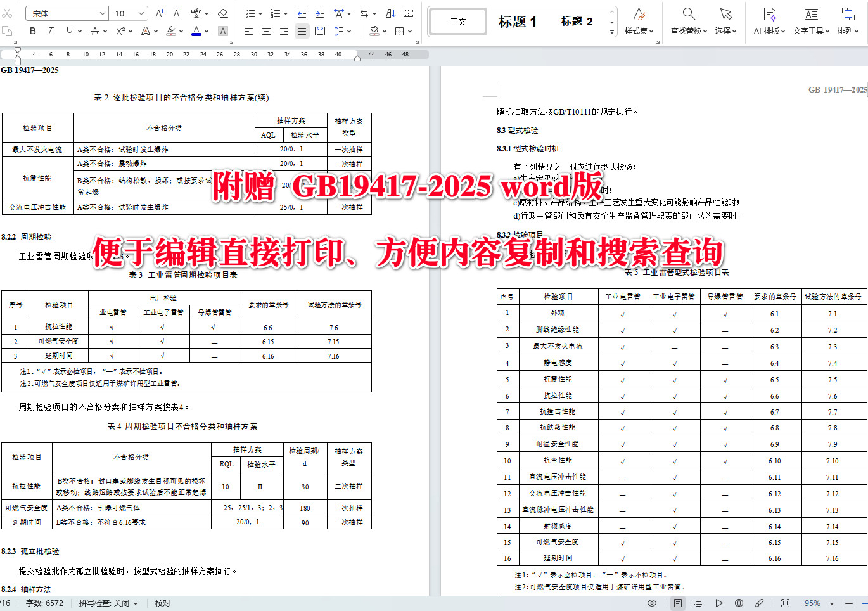Click the text effects A icon
This screenshot has height=611, width=868.
pos(145,30)
